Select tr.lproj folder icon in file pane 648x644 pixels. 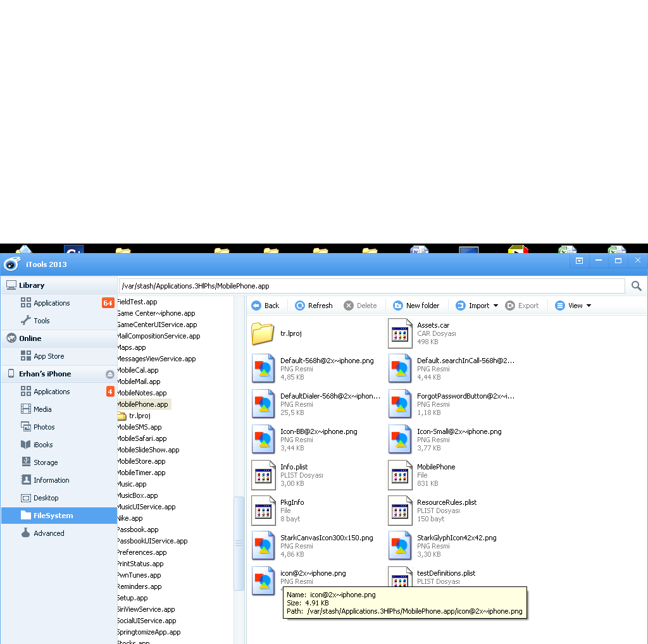(x=263, y=333)
